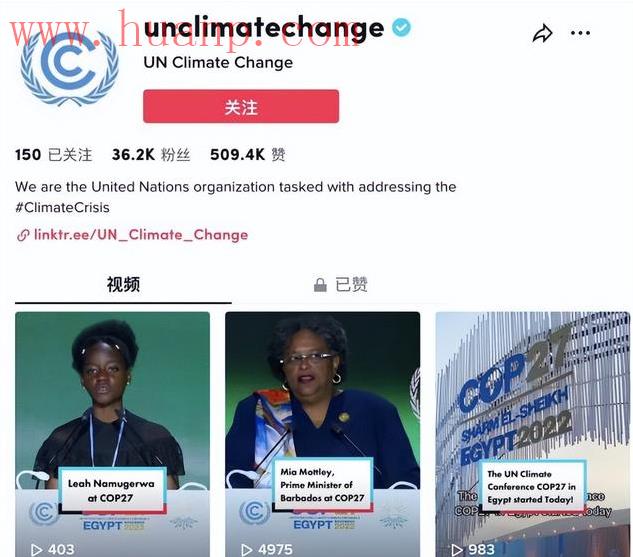View the 36.2K 粉丝 followers list
This screenshot has height=557, width=633.
pos(151,155)
